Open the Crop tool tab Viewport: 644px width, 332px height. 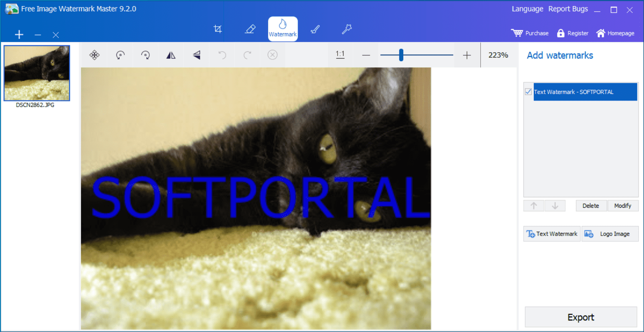point(217,29)
